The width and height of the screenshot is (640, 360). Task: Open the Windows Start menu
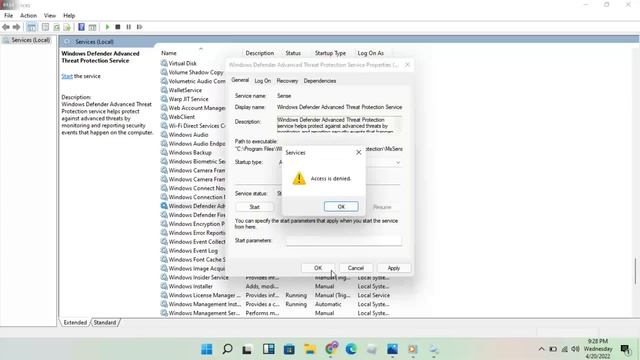point(207,349)
